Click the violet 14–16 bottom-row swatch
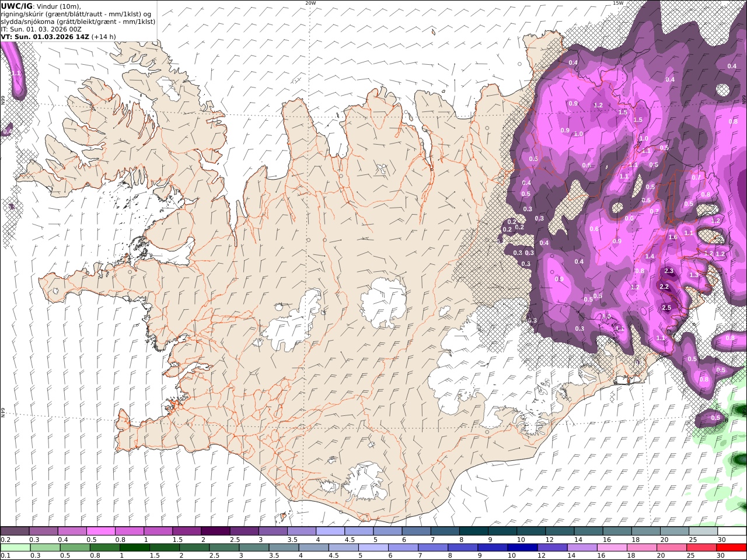Viewport: 747px width, 560px height. [582, 548]
